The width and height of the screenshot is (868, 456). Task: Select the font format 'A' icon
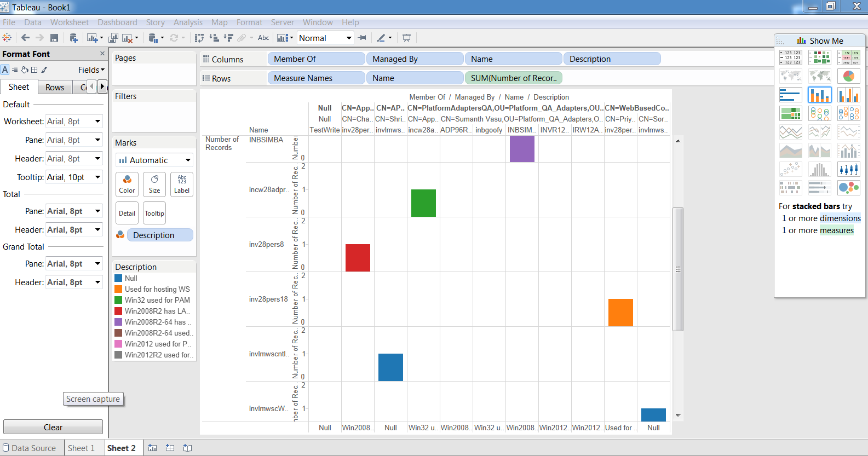5,70
